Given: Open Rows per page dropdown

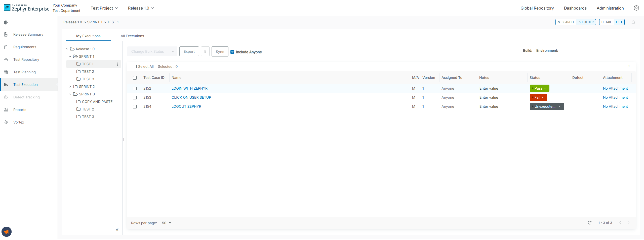Looking at the screenshot, I should click(x=167, y=223).
